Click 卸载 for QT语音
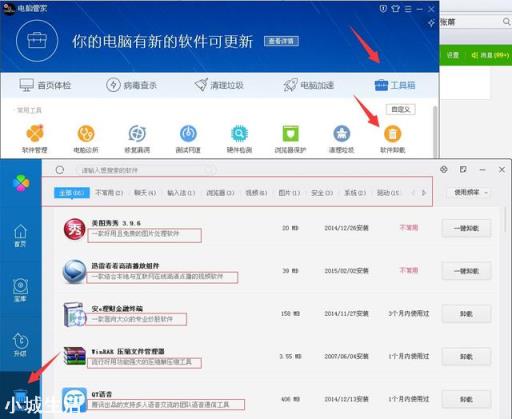 (x=466, y=399)
